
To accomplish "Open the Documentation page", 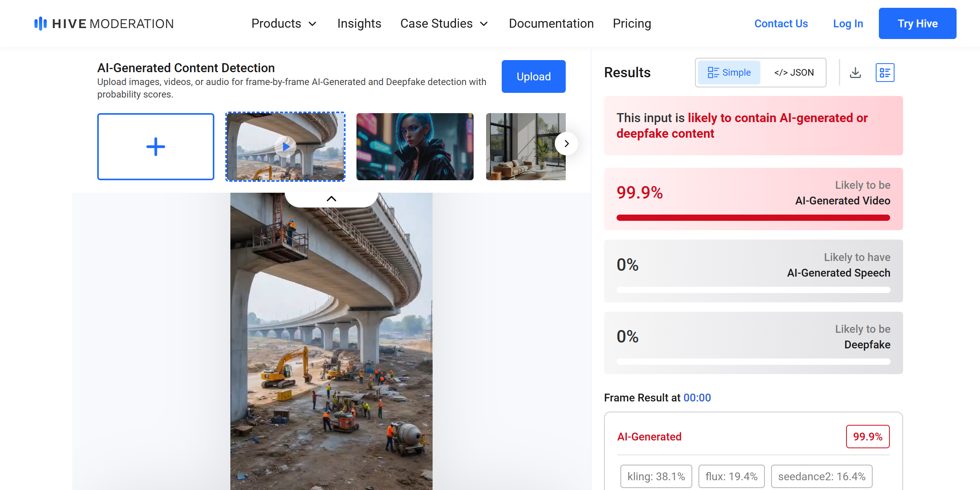I will (551, 23).
